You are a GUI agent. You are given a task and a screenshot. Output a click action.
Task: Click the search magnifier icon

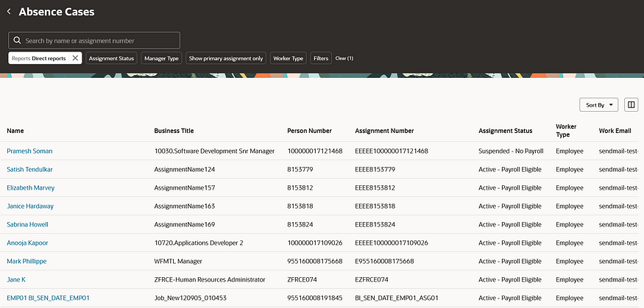17,40
